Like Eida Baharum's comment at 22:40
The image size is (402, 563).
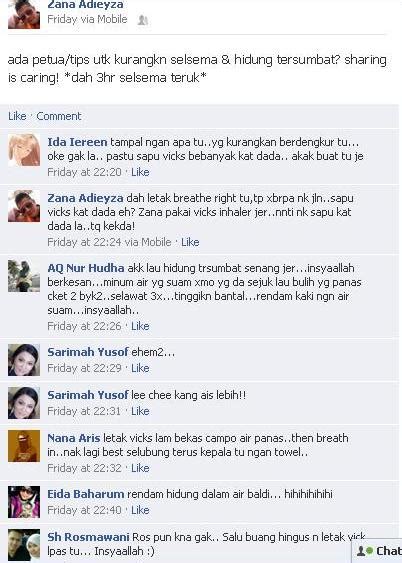(x=140, y=510)
